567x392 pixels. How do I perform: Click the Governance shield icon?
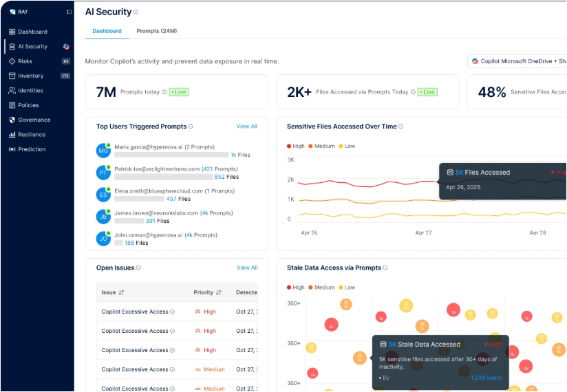pyautogui.click(x=12, y=120)
